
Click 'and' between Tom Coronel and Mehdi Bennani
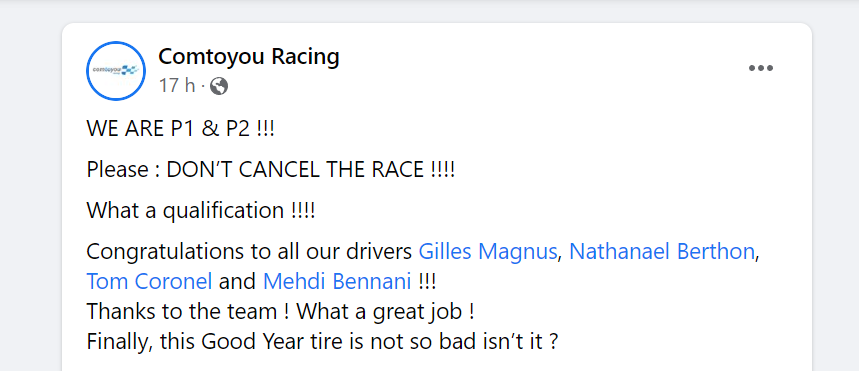pyautogui.click(x=237, y=282)
